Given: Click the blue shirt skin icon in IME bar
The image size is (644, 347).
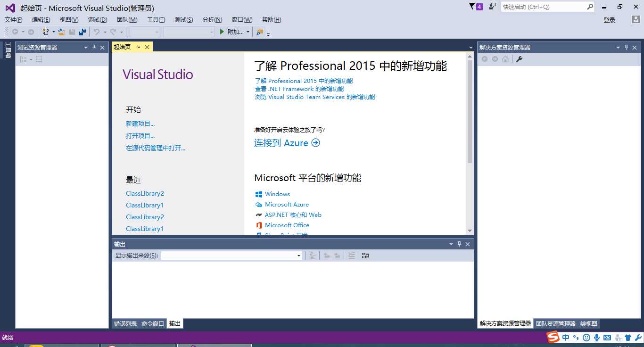Looking at the screenshot, I should pos(628,338).
